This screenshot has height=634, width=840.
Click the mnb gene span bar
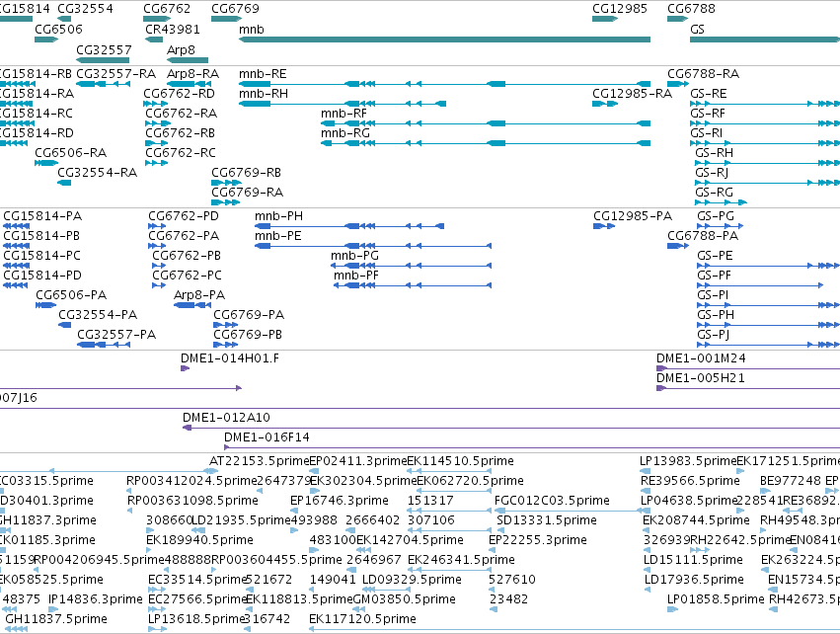tap(444, 40)
